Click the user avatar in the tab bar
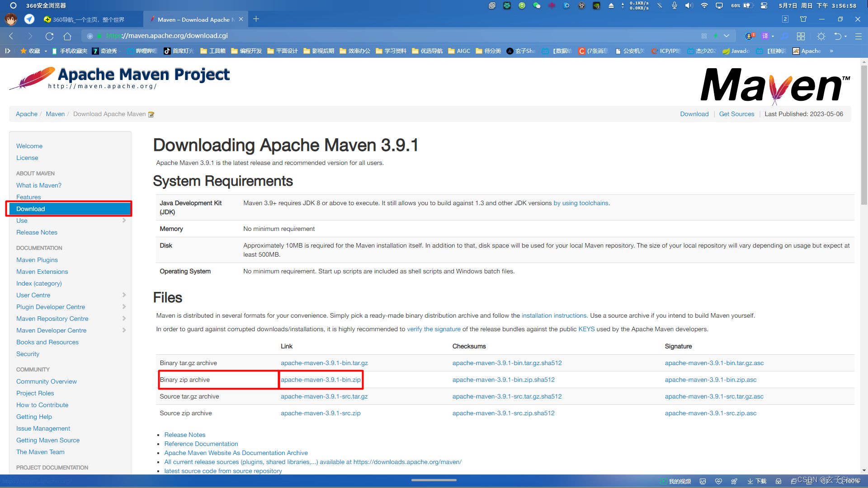The height and width of the screenshot is (488, 868). pyautogui.click(x=11, y=19)
